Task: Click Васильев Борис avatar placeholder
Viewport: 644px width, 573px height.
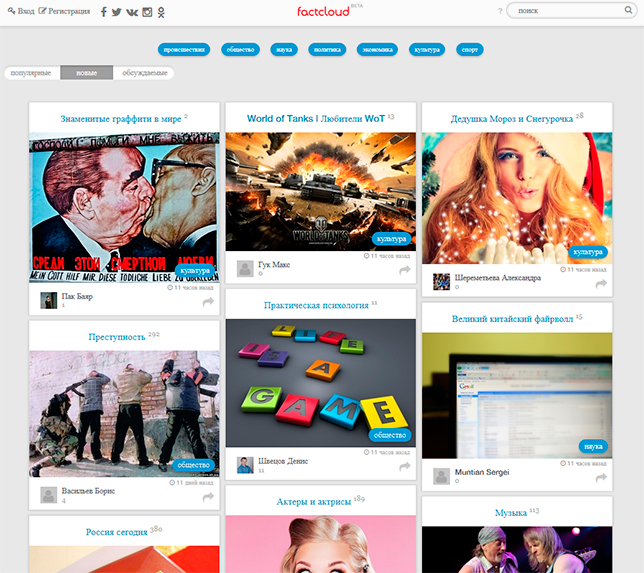Action: click(48, 495)
